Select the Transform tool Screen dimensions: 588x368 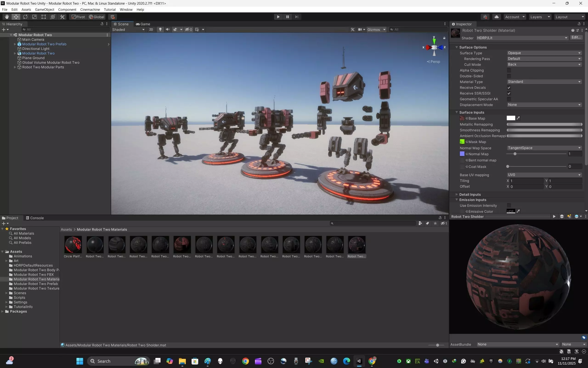coord(53,17)
